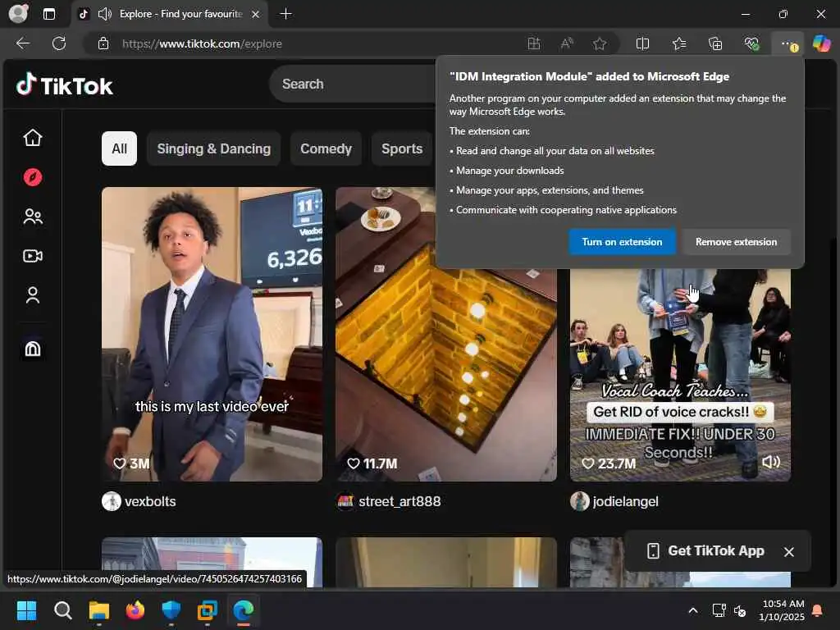Click the Get TikTok App button
This screenshot has height=630, width=840.
tap(706, 550)
